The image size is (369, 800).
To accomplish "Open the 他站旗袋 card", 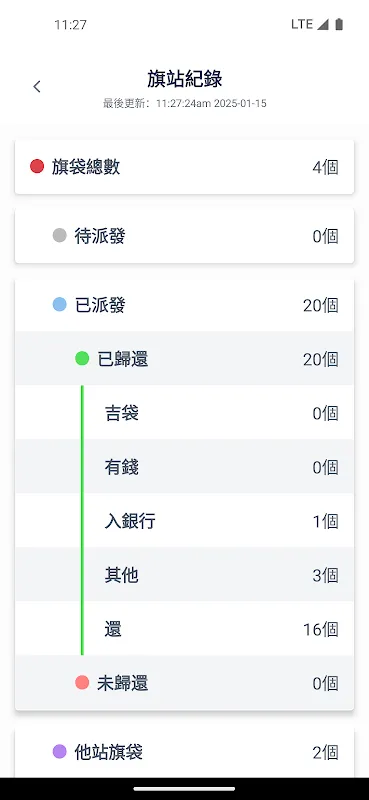I will (x=184, y=753).
